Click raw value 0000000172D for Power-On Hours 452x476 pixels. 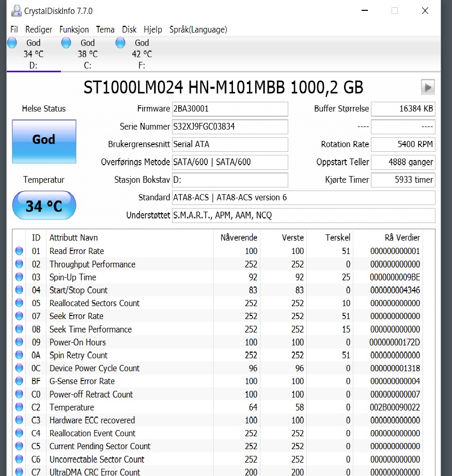395,342
